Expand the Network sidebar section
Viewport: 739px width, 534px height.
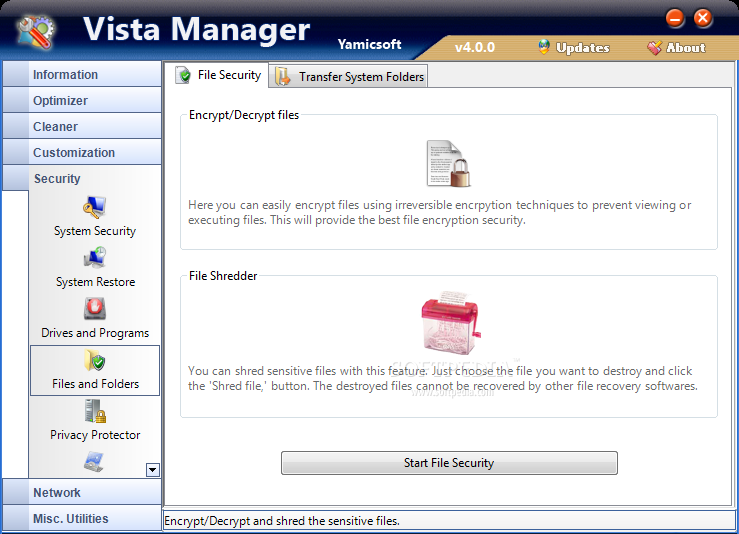click(x=82, y=492)
